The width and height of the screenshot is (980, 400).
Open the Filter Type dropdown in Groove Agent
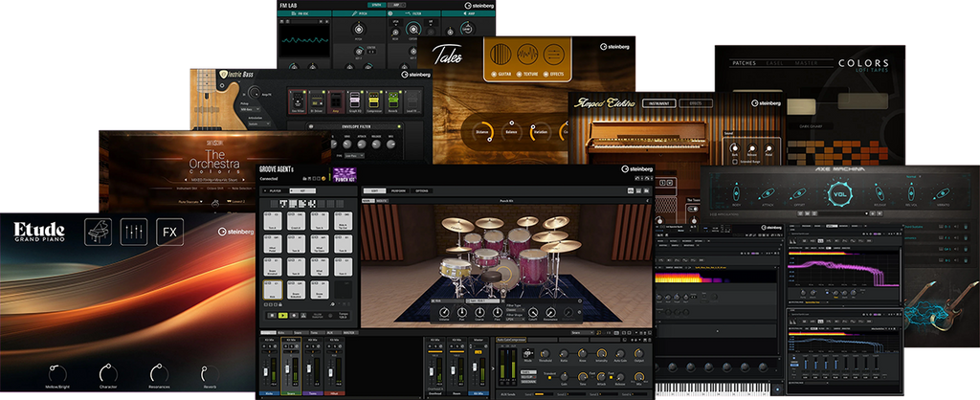click(516, 309)
